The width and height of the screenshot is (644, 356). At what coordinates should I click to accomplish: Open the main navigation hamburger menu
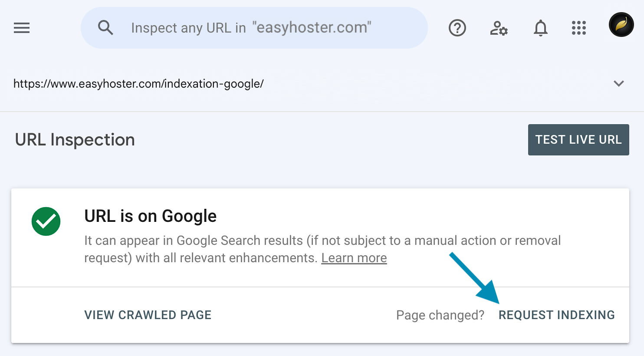point(22,28)
